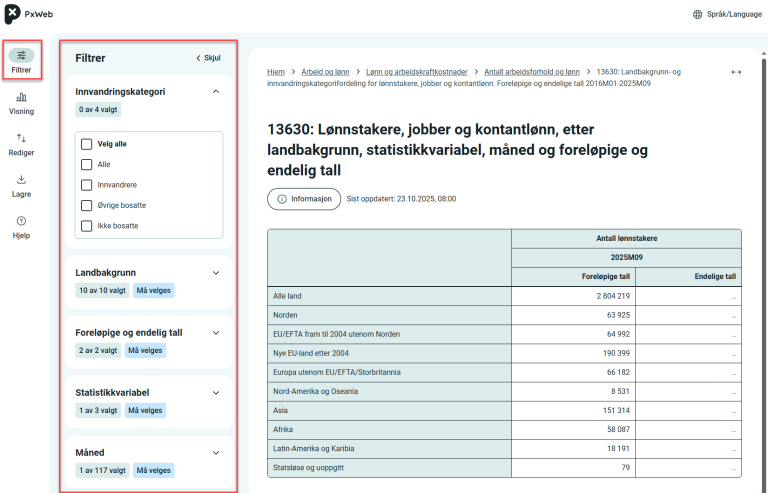Click the Norden table row header
This screenshot has width=768, height=493.
389,315
